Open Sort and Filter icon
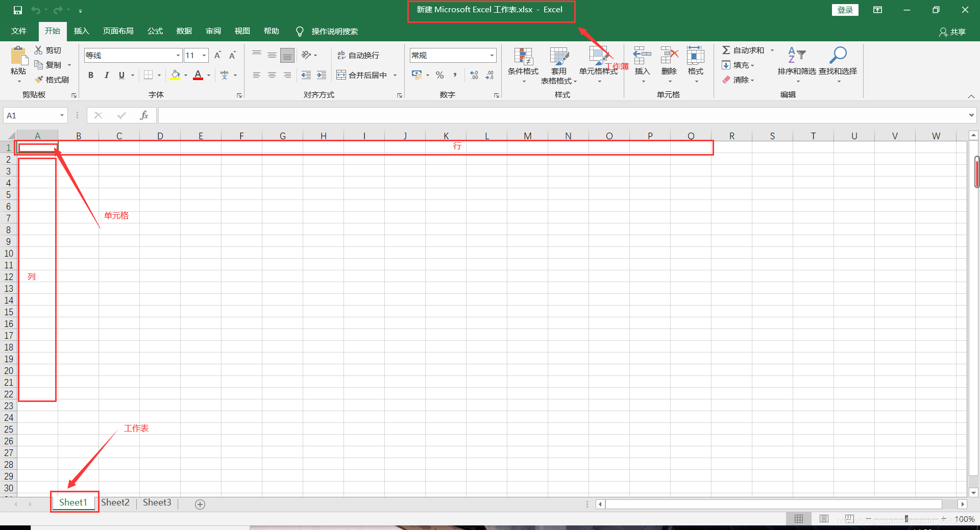The width and height of the screenshot is (980, 530). [x=797, y=55]
